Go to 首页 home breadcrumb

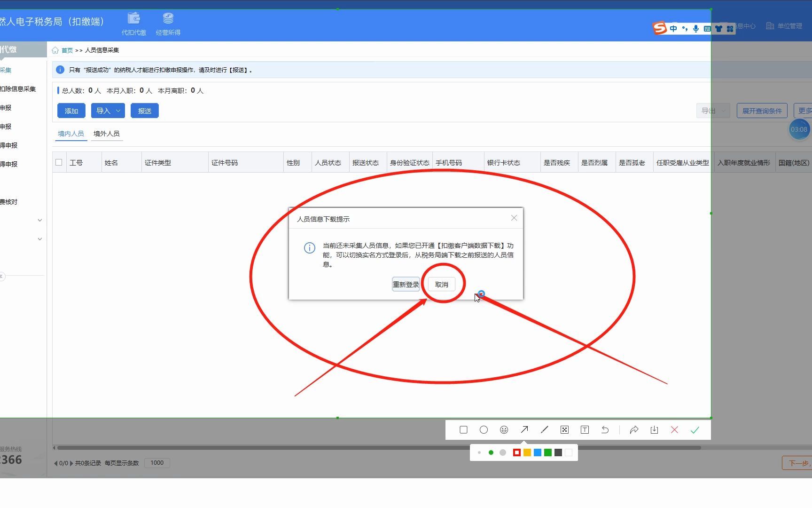tap(67, 50)
